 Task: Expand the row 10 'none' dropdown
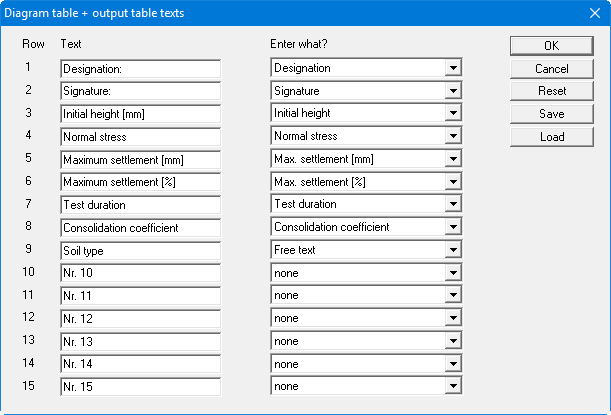click(x=453, y=273)
